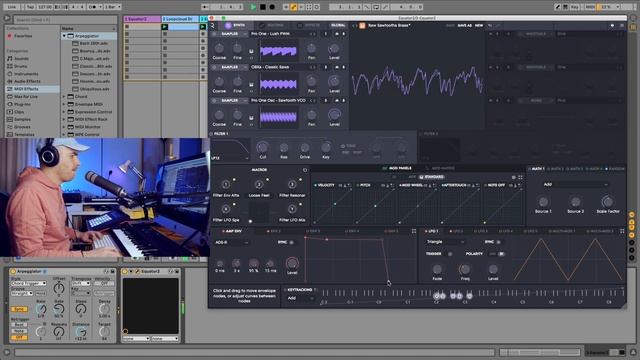Toggle envelope Sync switch in Amp Env
Viewport: 640px width, 360px height.
point(291,242)
